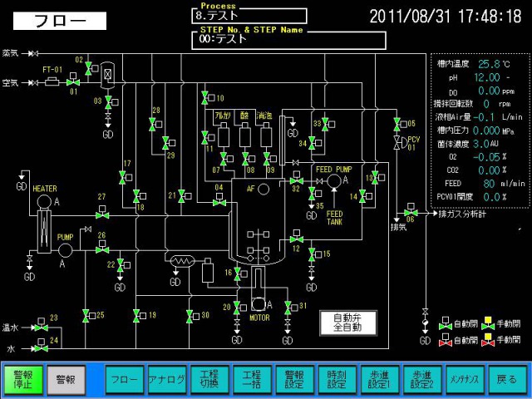Open the 工程一括 batch process tab

pyautogui.click(x=252, y=380)
